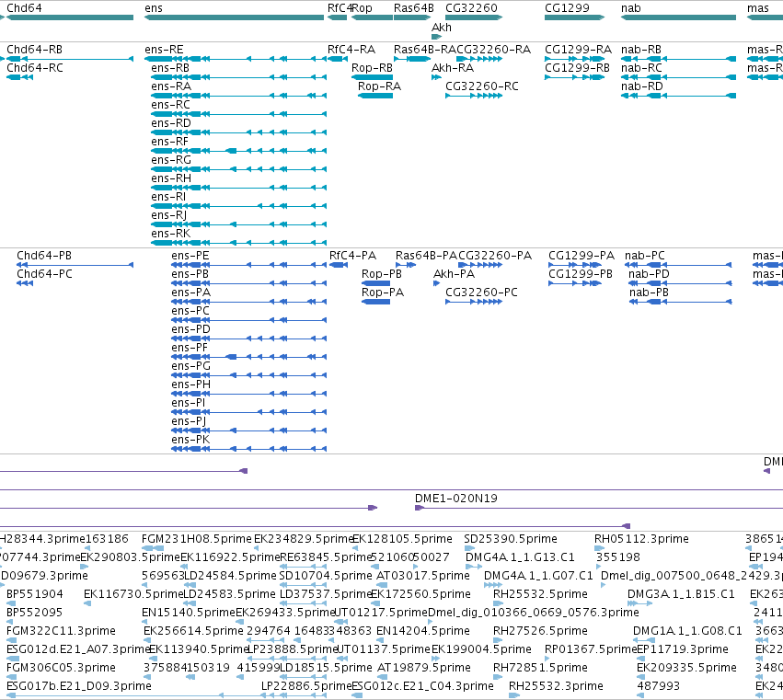Select the ens-RB transcript label

(170, 68)
